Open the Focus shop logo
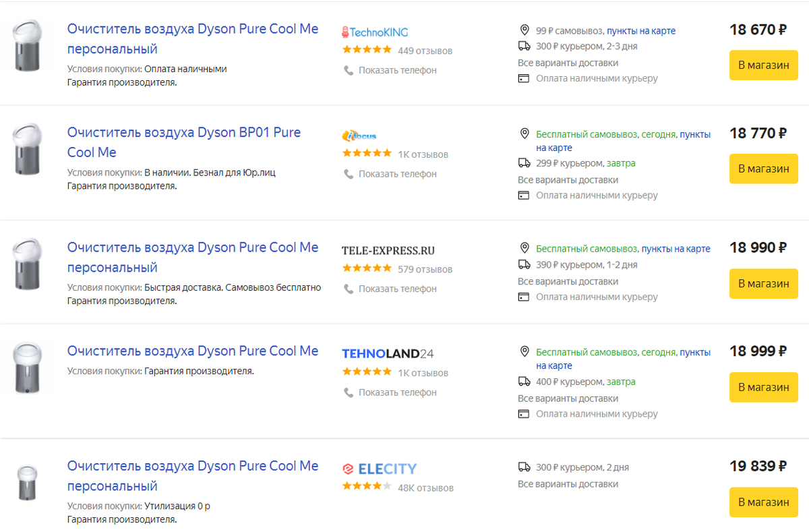Image resolution: width=809 pixels, height=532 pixels. click(359, 136)
